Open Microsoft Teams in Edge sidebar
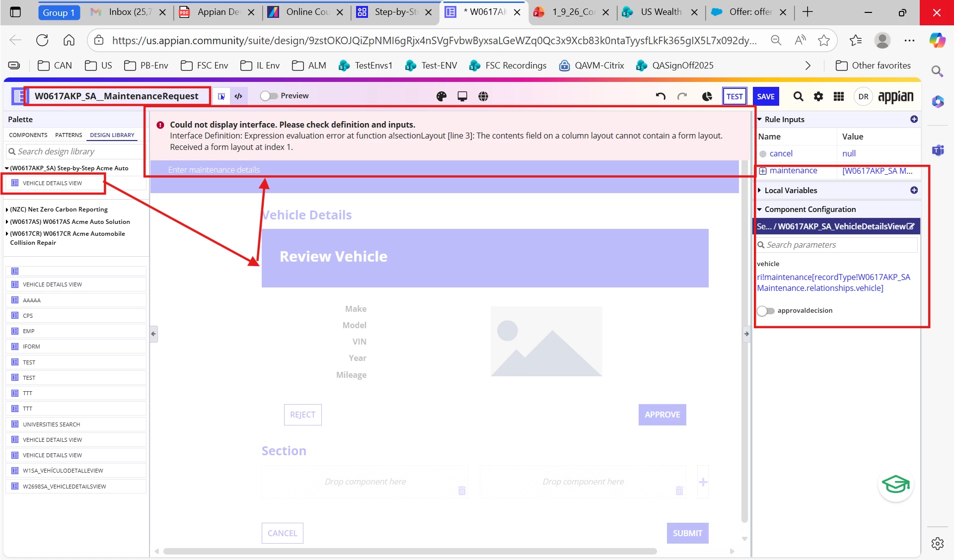The height and width of the screenshot is (560, 954). pos(938,150)
